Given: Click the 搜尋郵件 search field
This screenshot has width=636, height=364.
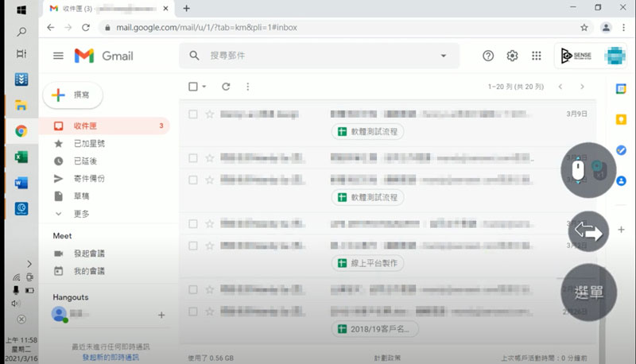Looking at the screenshot, I should pyautogui.click(x=320, y=56).
